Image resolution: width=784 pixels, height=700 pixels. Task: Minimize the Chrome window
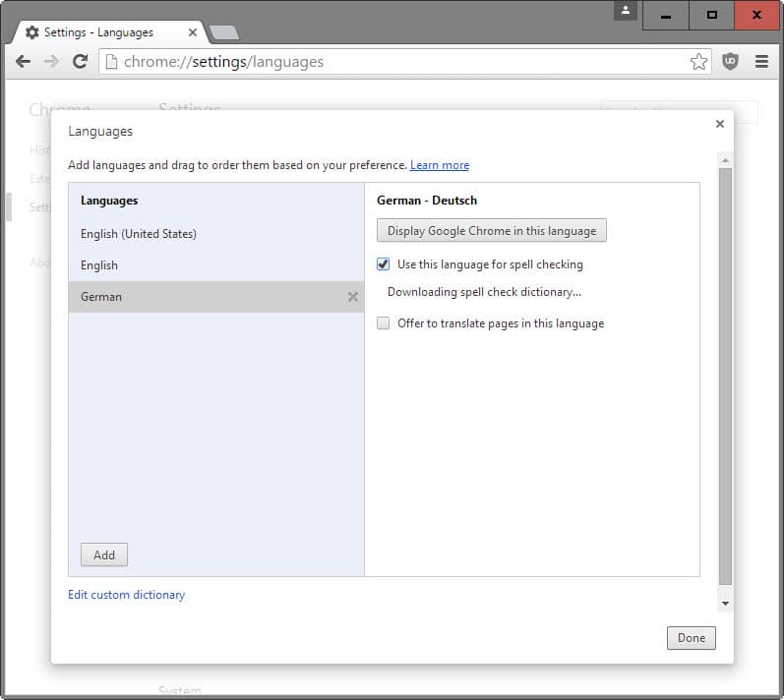[666, 16]
